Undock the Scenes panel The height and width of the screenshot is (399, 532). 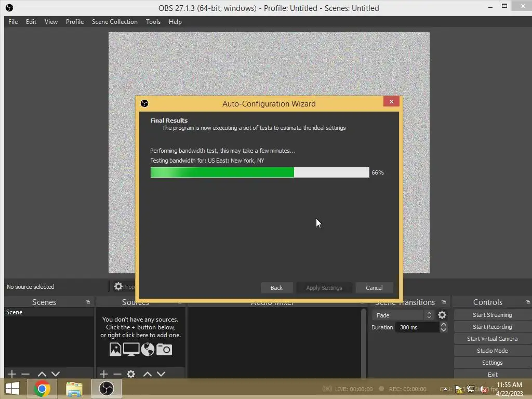87,302
